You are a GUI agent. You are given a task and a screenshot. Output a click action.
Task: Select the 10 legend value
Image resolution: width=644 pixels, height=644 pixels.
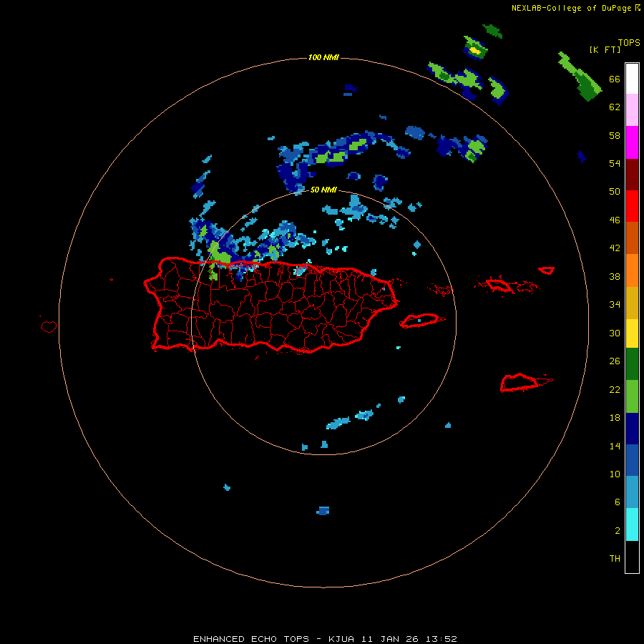615,474
